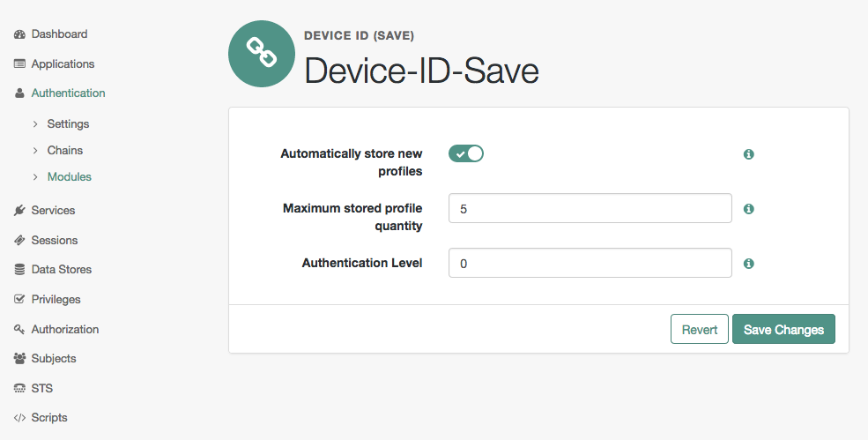Image resolution: width=868 pixels, height=440 pixels.
Task: Click the Sessions ticket icon
Action: tap(19, 240)
